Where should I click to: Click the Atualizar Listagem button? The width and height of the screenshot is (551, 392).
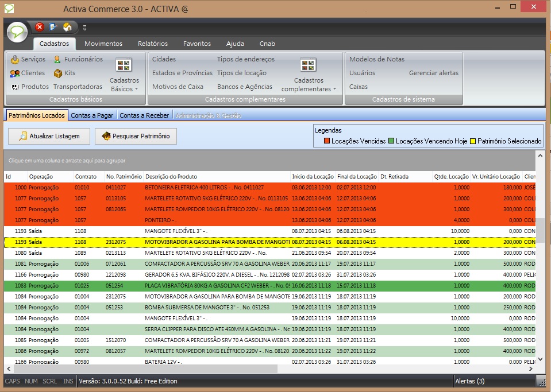tap(51, 136)
